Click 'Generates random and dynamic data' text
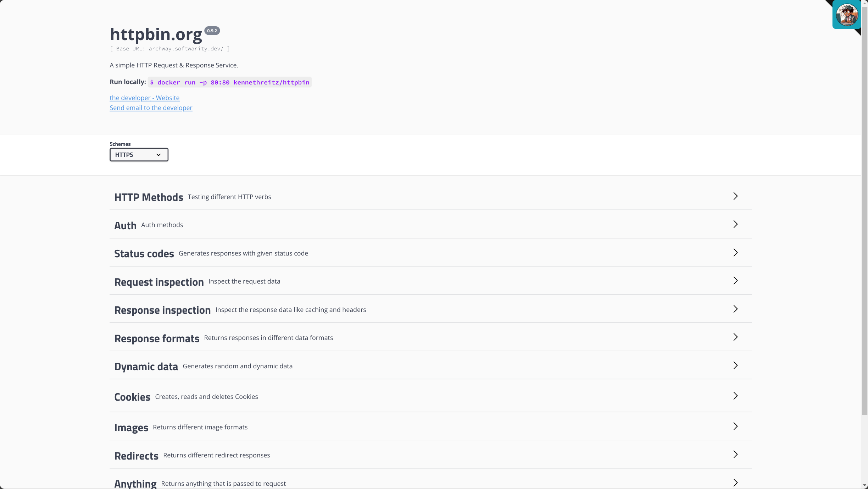This screenshot has width=868, height=489. tap(238, 366)
